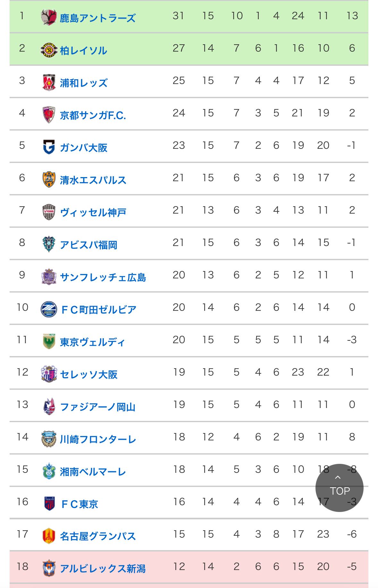Image resolution: width=378 pixels, height=588 pixels.
Task: Click the Vissel Kobe team crest icon
Action: 49,212
